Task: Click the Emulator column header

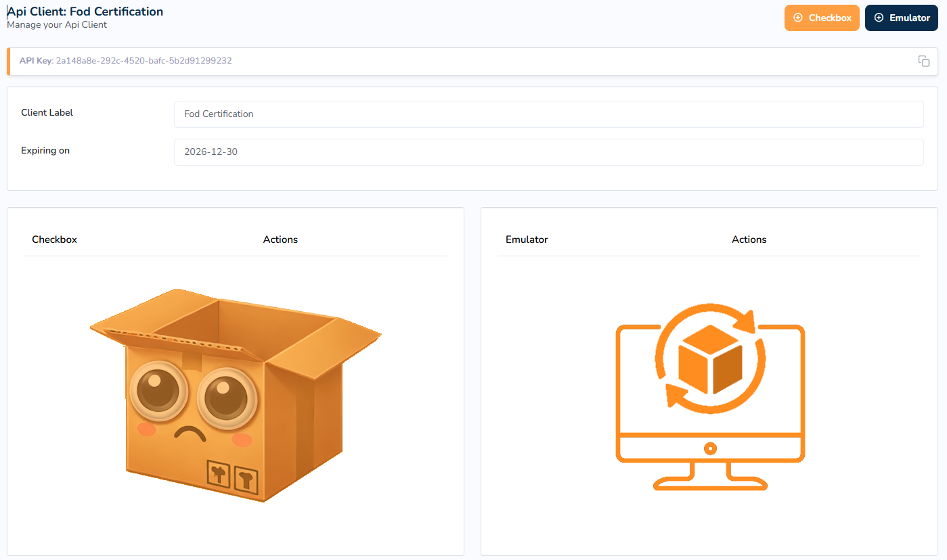Action: tap(527, 239)
